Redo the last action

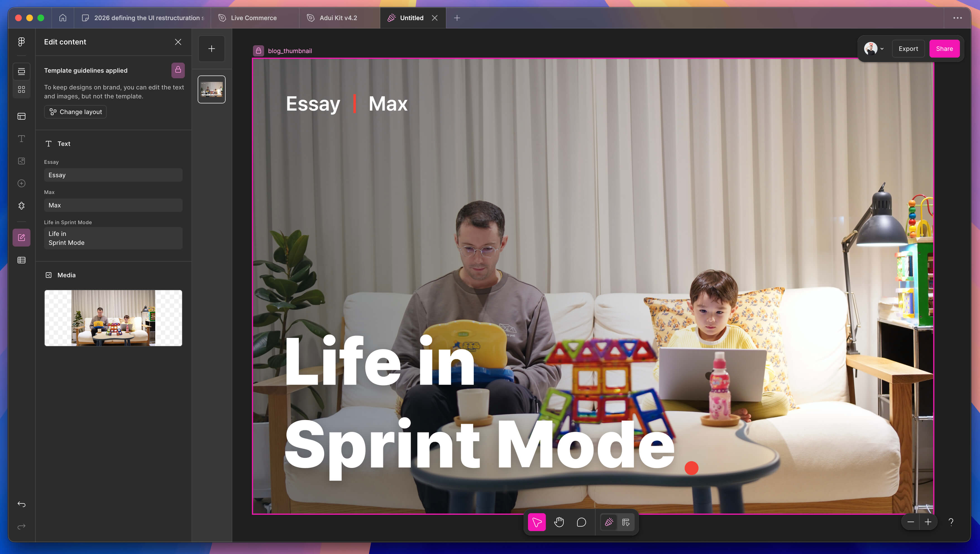click(21, 526)
